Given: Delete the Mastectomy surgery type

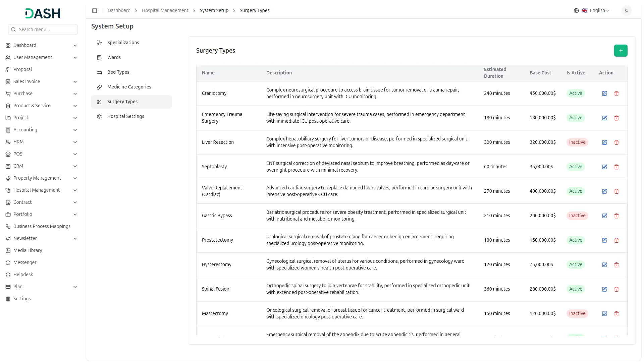Looking at the screenshot, I should click(616, 314).
